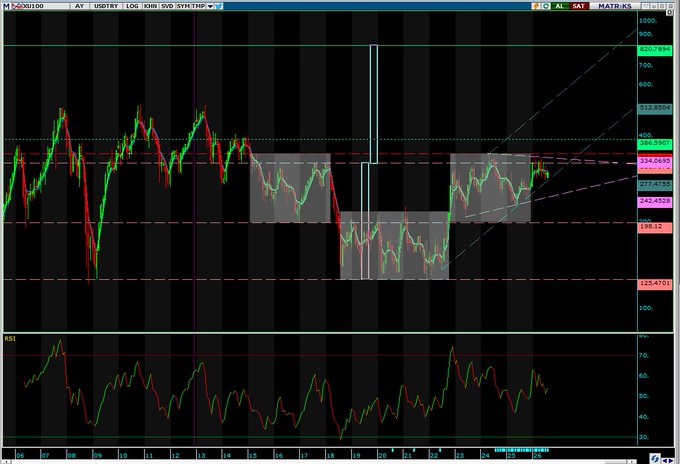Click the 125.4701 price label
This screenshot has width=680, height=464.
tap(654, 284)
